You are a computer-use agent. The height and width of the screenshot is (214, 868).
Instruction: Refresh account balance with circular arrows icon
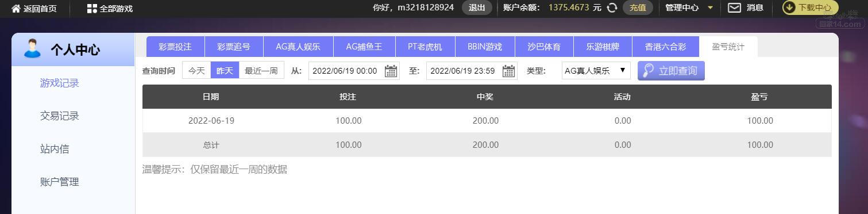point(612,7)
